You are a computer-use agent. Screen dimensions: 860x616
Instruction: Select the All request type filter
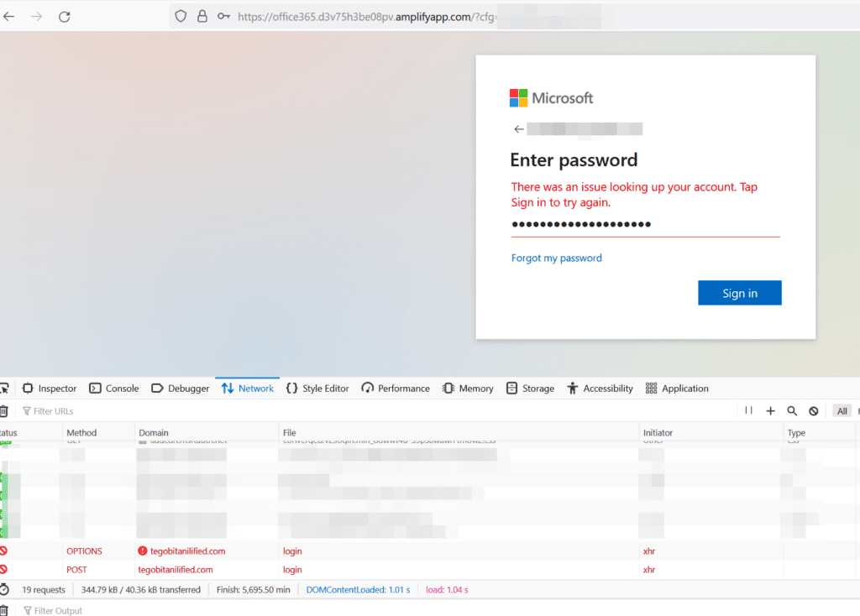coord(842,410)
